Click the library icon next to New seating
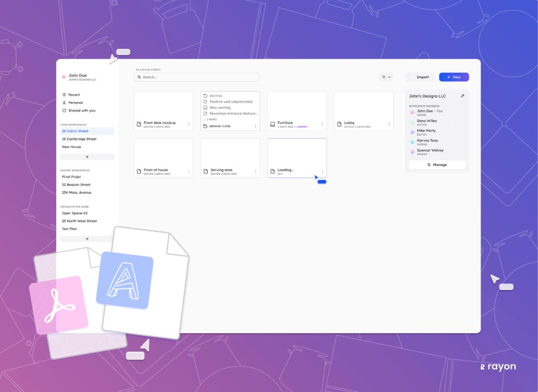The width and height of the screenshot is (538, 392). coord(205,108)
